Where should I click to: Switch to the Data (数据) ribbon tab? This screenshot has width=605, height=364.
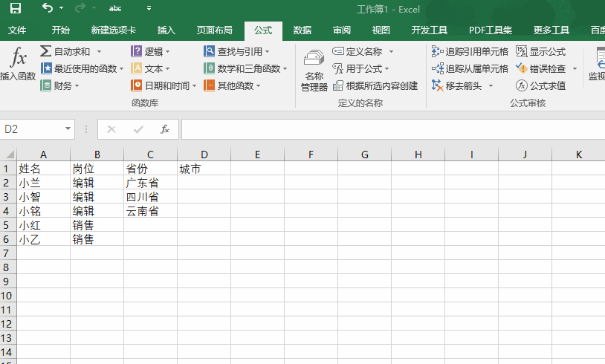coord(302,30)
